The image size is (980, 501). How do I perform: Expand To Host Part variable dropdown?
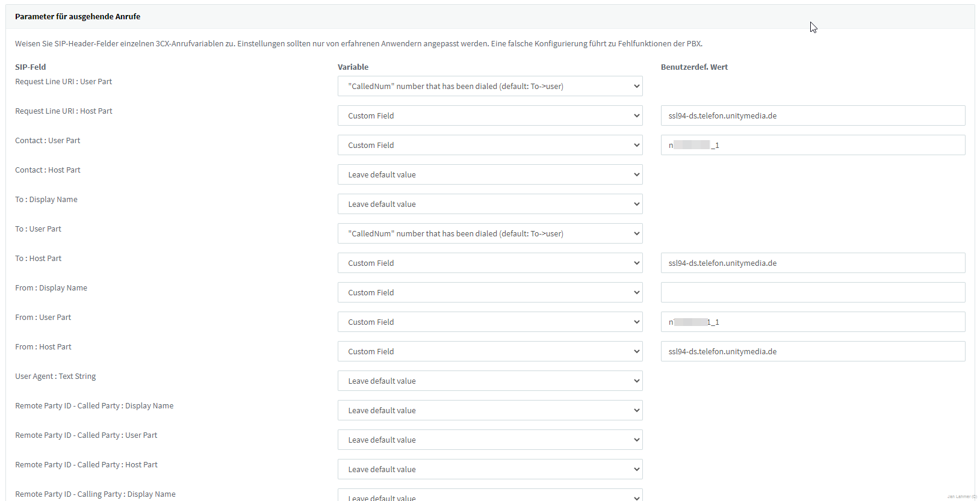[x=489, y=263]
